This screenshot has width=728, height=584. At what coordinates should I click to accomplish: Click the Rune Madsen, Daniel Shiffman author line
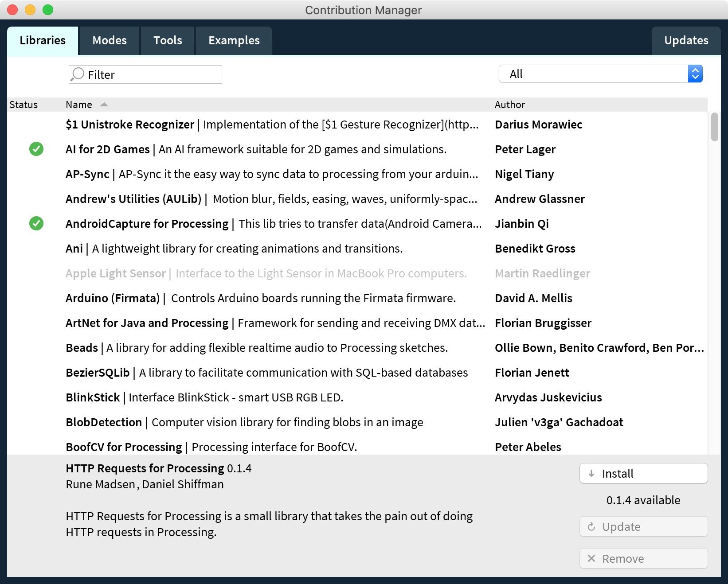click(x=145, y=484)
